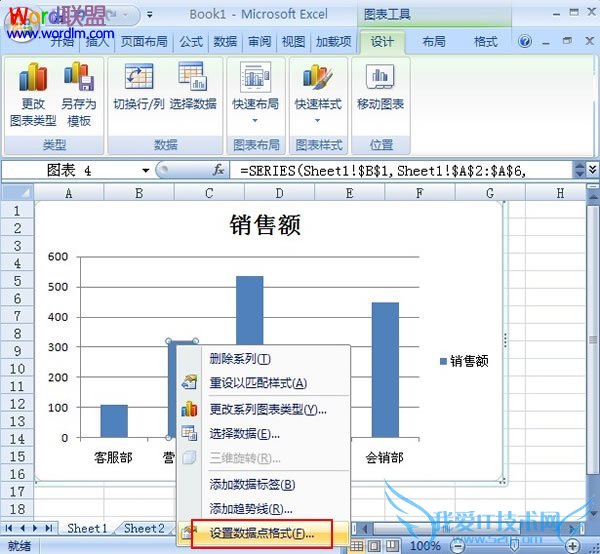
Task: Choose Delete Series (删除系列) from context menu
Action: (264, 359)
